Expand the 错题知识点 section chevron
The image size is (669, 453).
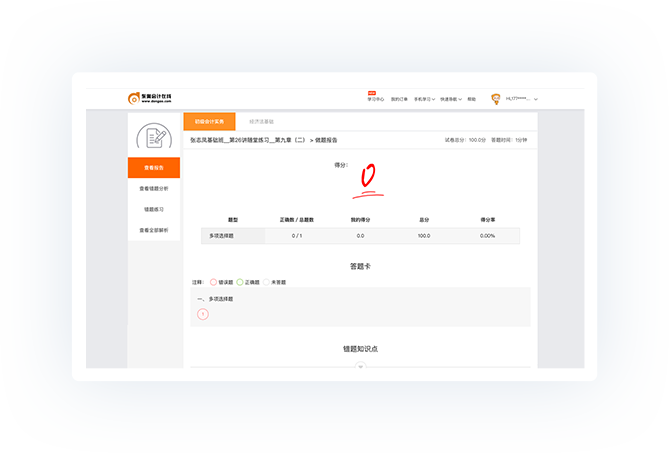point(361,366)
